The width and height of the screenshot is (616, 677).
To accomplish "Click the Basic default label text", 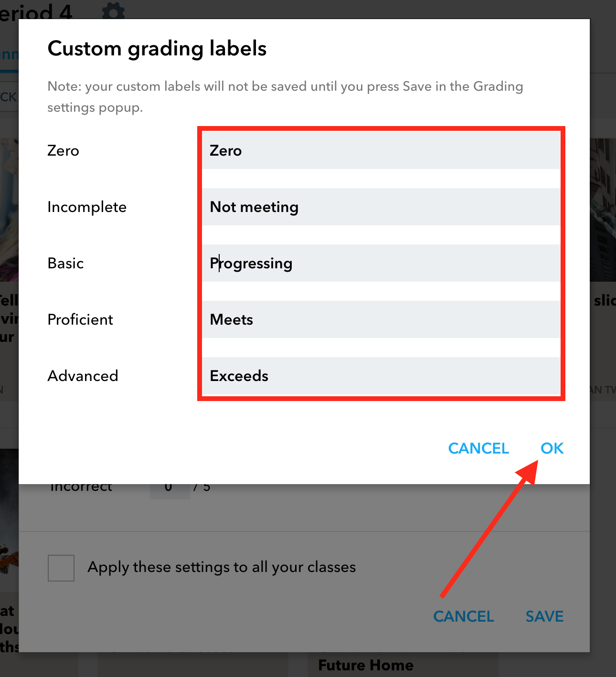I will coord(65,263).
